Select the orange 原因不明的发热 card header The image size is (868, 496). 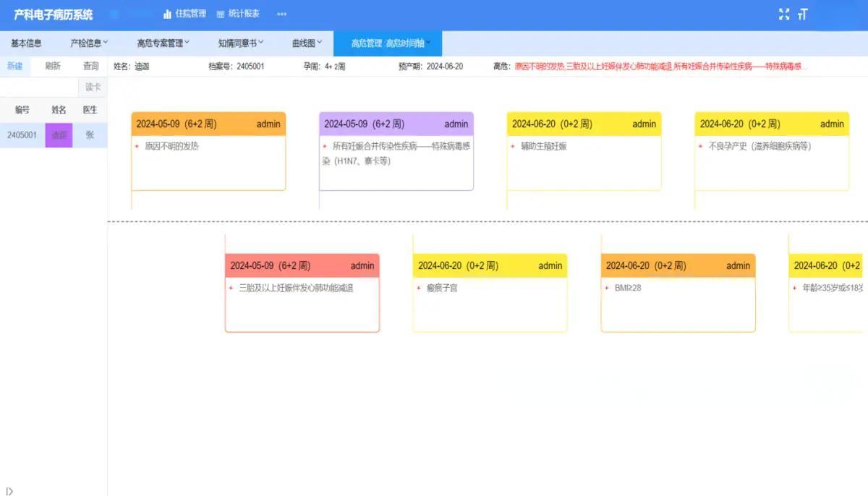click(208, 124)
